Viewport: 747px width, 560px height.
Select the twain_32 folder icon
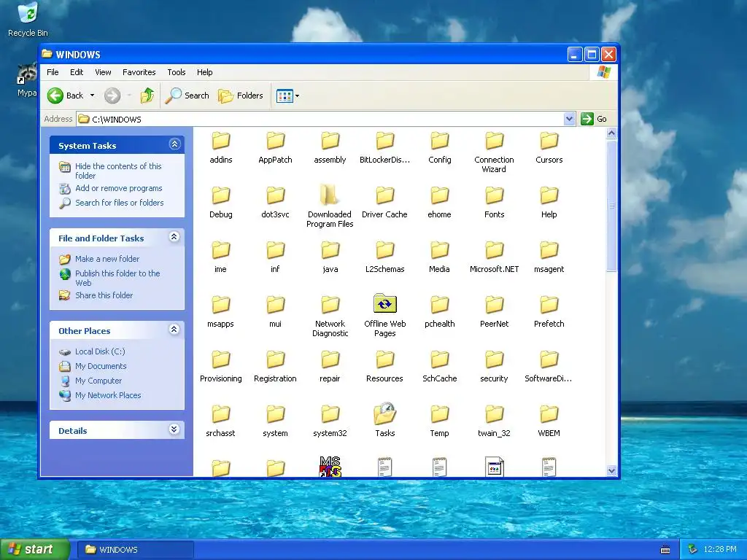click(494, 415)
